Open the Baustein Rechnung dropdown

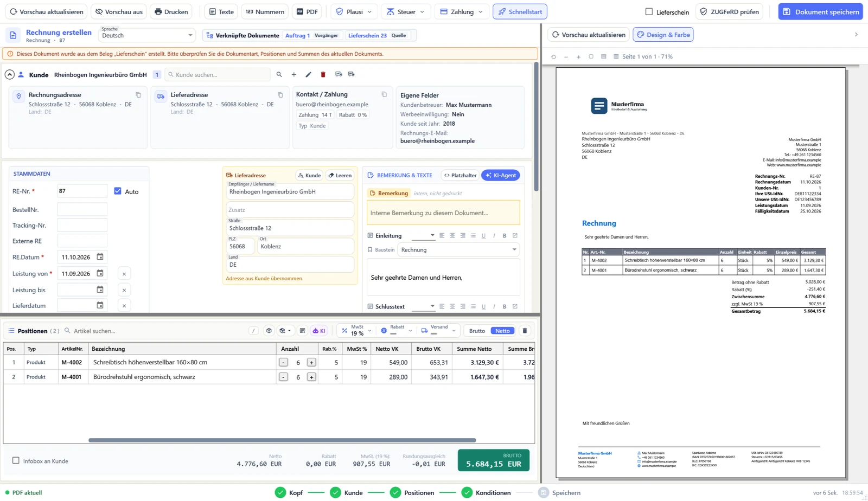[x=458, y=250]
